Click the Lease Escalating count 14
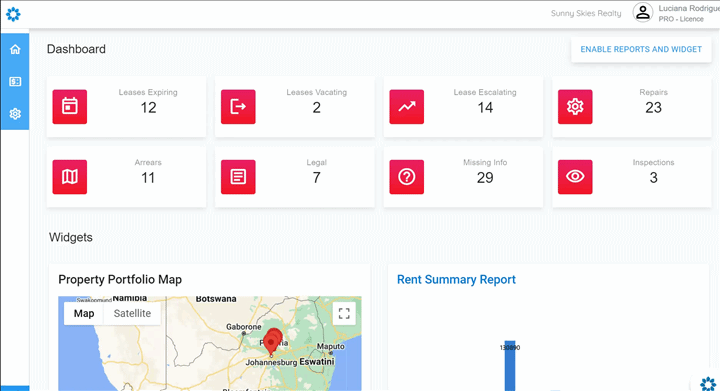This screenshot has height=391, width=720. pyautogui.click(x=485, y=108)
